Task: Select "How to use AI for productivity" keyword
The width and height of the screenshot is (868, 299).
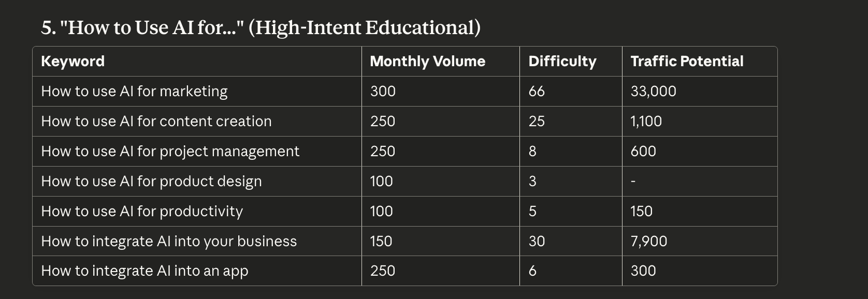Action: click(142, 212)
